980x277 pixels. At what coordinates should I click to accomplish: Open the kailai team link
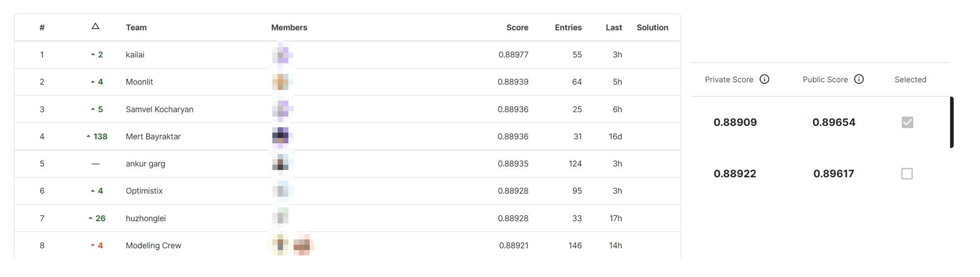point(135,54)
